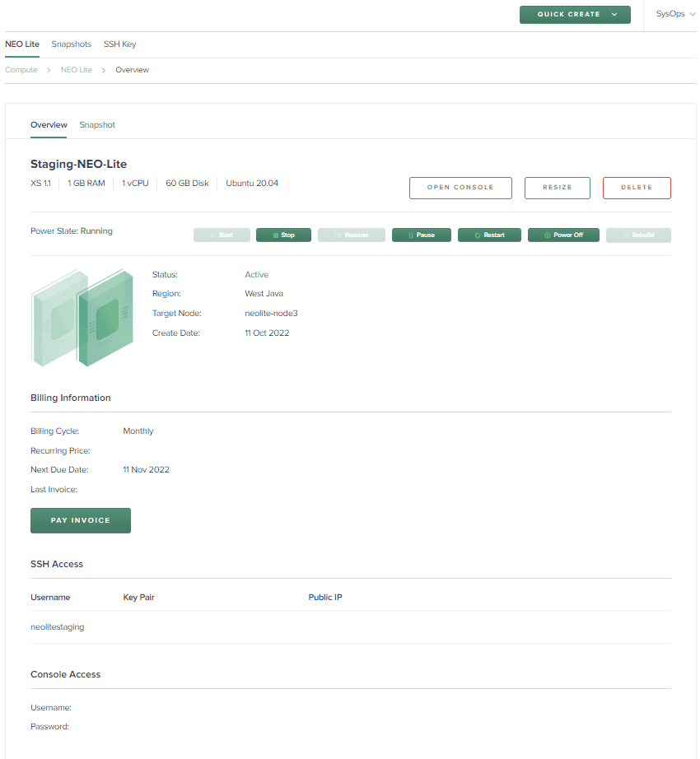Click the greyed-out Start button
The width and height of the screenshot is (700, 759).
point(222,235)
